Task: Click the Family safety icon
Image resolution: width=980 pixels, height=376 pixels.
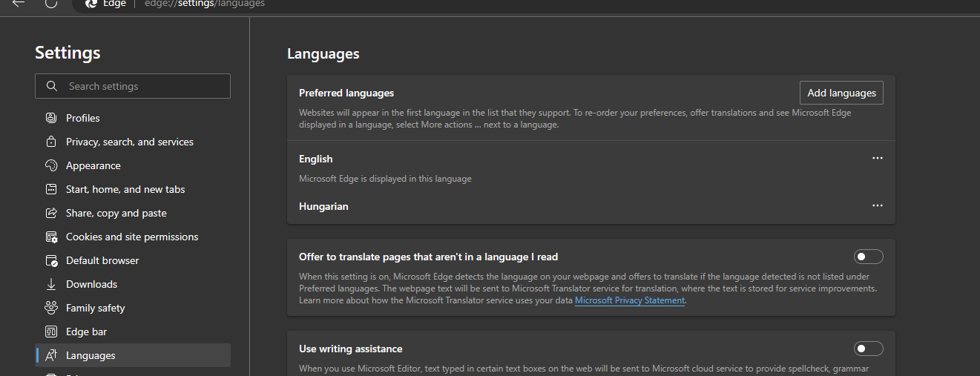Action: [51, 308]
